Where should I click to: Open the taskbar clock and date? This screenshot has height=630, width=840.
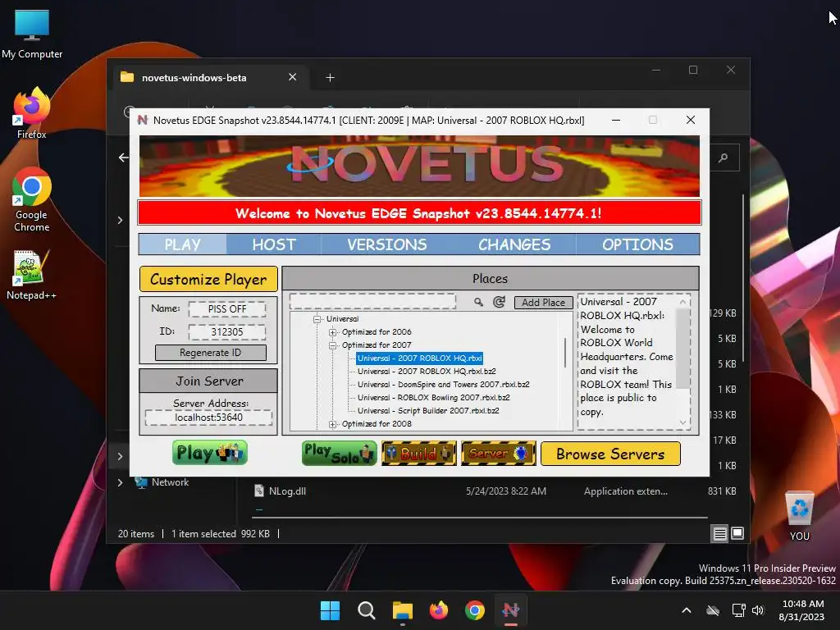801,610
